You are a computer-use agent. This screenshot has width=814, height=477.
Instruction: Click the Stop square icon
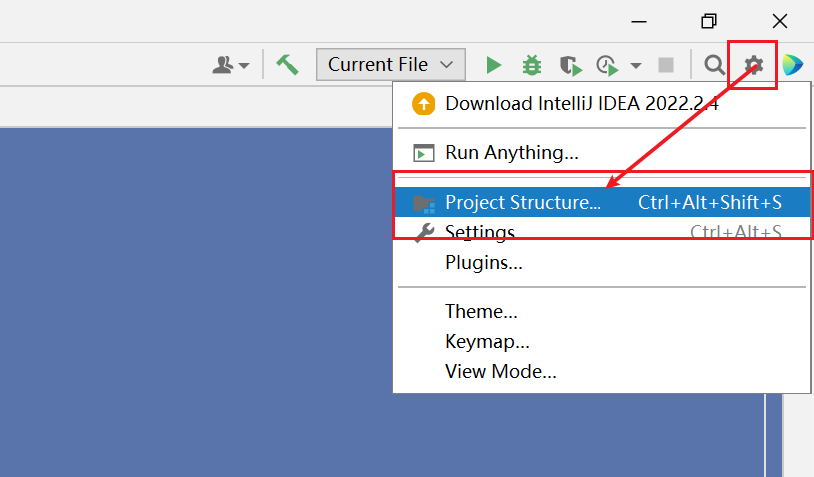pyautogui.click(x=666, y=65)
